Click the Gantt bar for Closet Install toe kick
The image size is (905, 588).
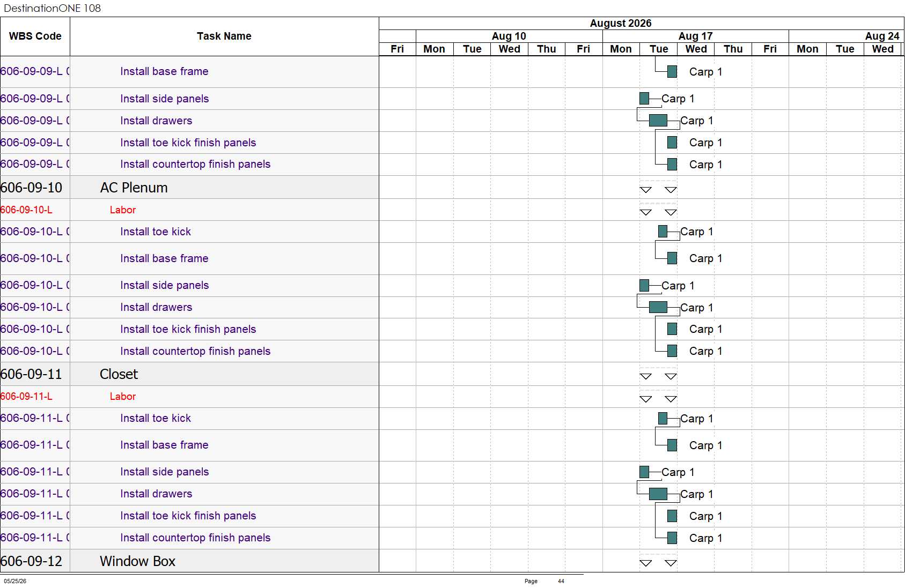(x=663, y=418)
